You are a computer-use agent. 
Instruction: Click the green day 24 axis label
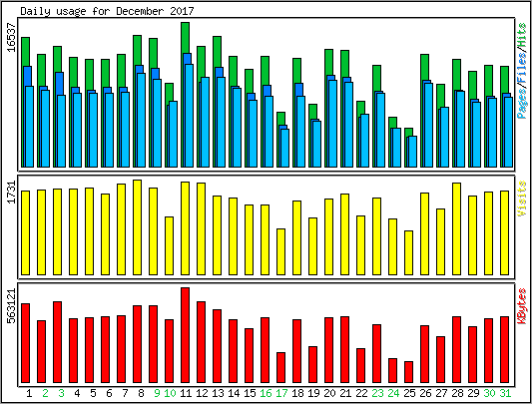[393, 393]
